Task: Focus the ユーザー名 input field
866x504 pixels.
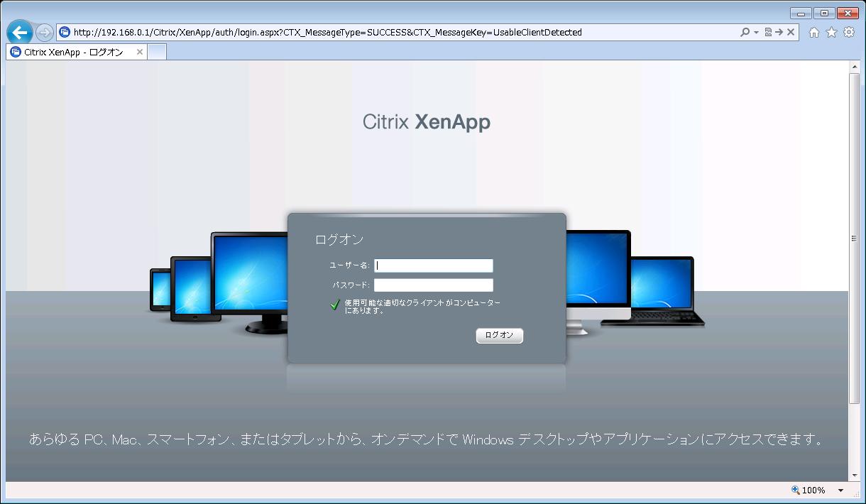Action: [434, 265]
